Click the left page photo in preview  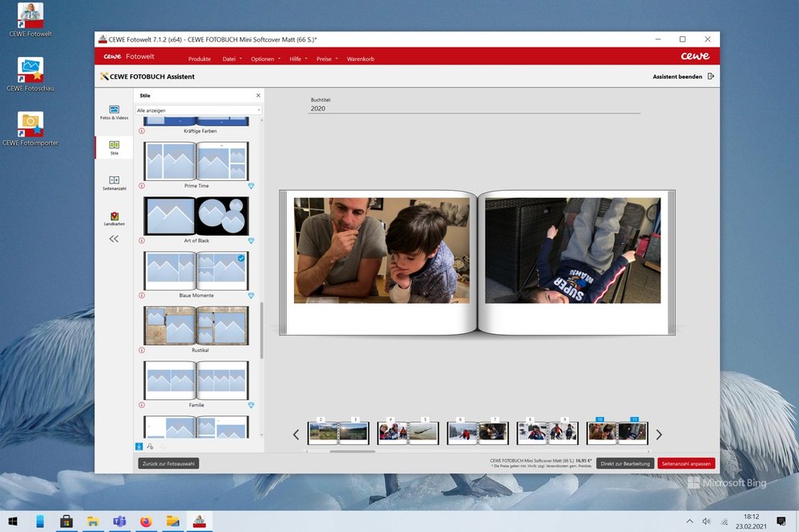382,250
